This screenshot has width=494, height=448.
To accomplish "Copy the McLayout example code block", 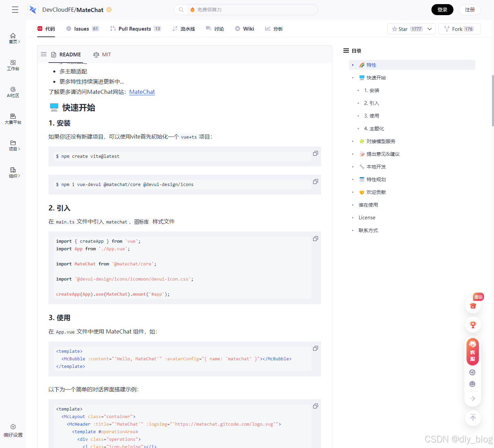I will point(315,406).
